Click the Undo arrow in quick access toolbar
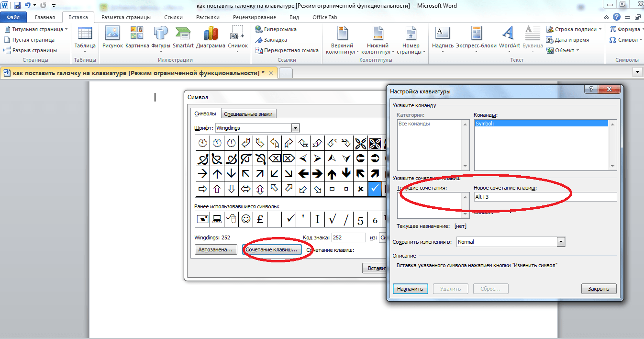Viewport: 644px width, 339px height. click(28, 6)
